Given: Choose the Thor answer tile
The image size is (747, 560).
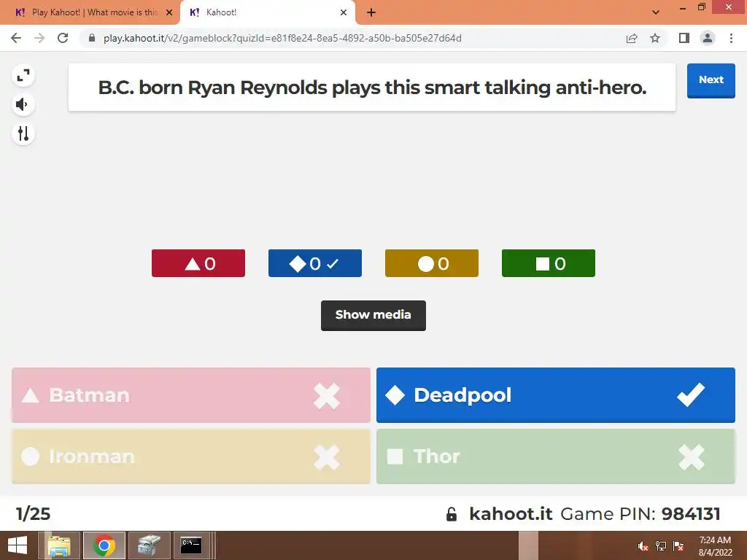Looking at the screenshot, I should [x=555, y=456].
